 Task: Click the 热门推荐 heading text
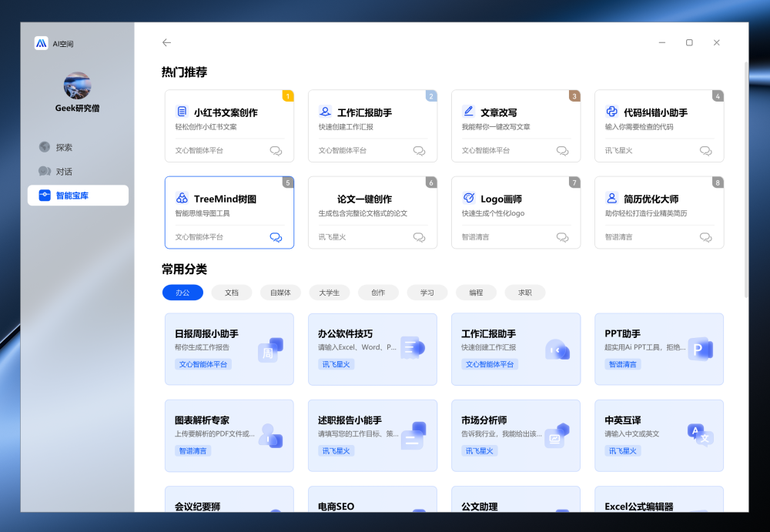coord(184,72)
